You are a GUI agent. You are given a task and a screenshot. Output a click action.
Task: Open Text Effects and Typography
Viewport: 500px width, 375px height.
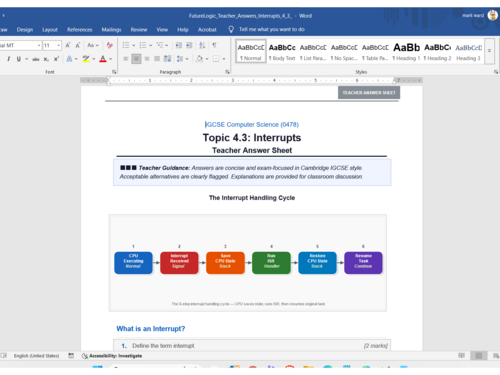click(x=69, y=59)
